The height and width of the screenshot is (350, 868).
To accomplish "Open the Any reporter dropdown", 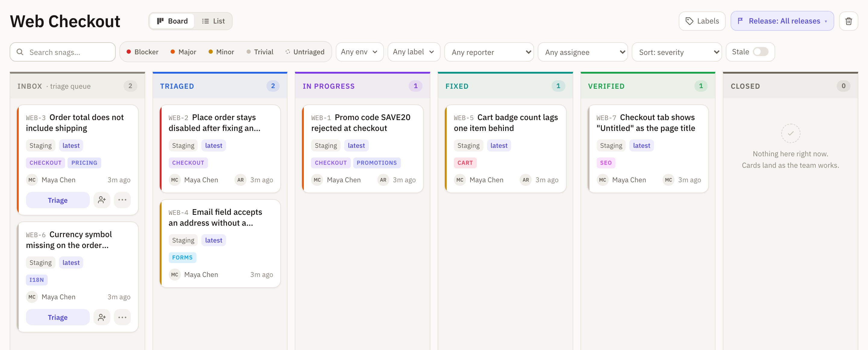I will point(489,52).
